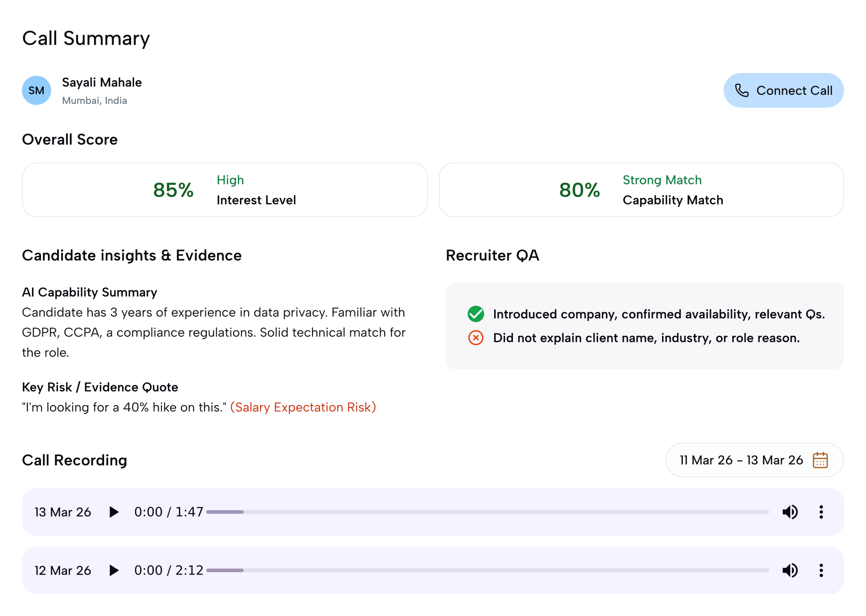
Task: Click the Key Risk / Evidence Quote heading
Action: (100, 387)
